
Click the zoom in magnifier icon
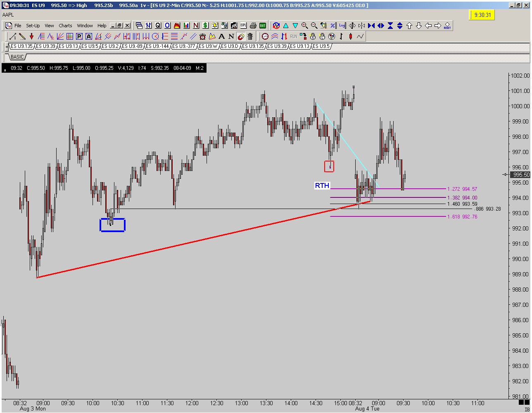click(x=305, y=26)
